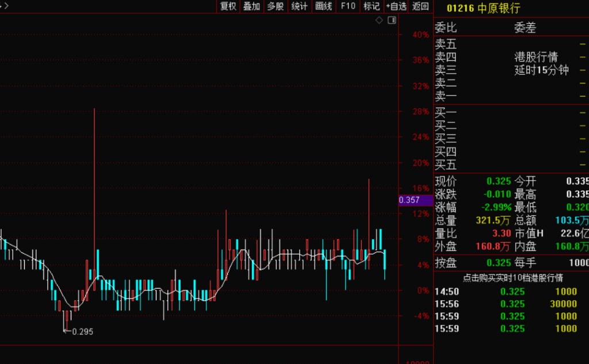589x364 pixels.
Task: Add the stock via +自选
Action: [396, 6]
